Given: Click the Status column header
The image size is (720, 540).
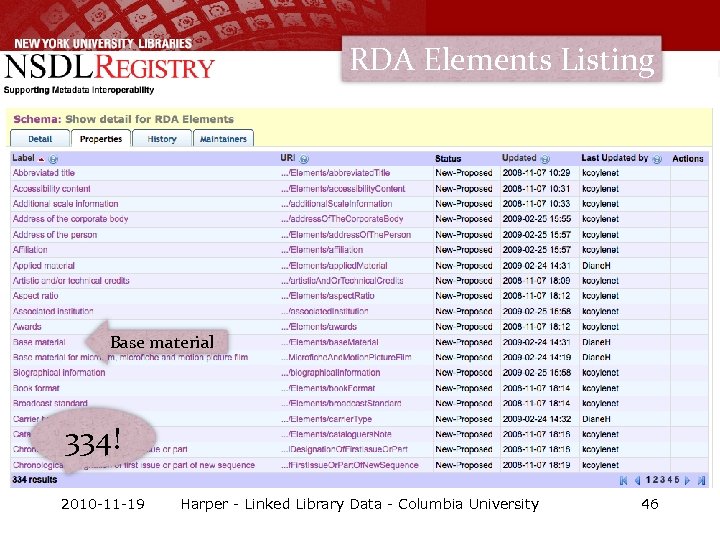Looking at the screenshot, I should click(448, 158).
